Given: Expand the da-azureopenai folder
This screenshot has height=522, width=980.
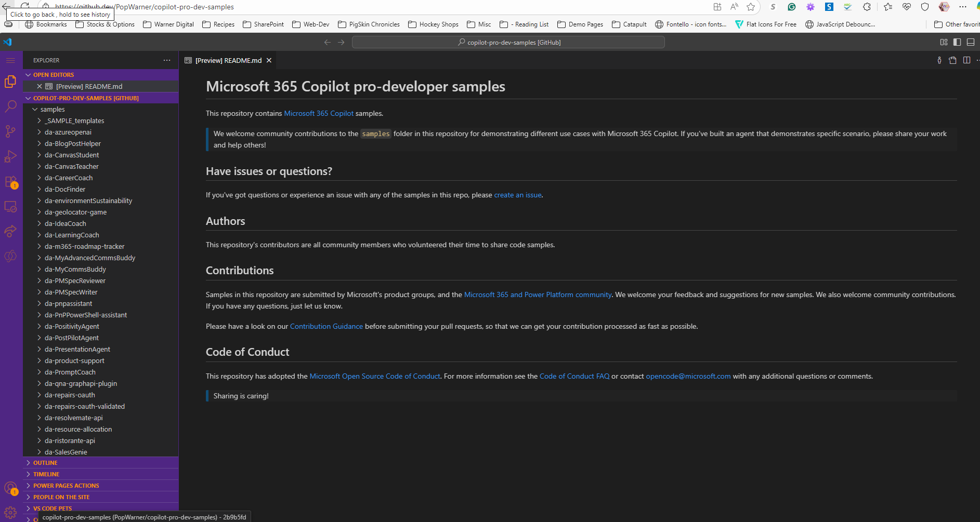Looking at the screenshot, I should (101, 132).
